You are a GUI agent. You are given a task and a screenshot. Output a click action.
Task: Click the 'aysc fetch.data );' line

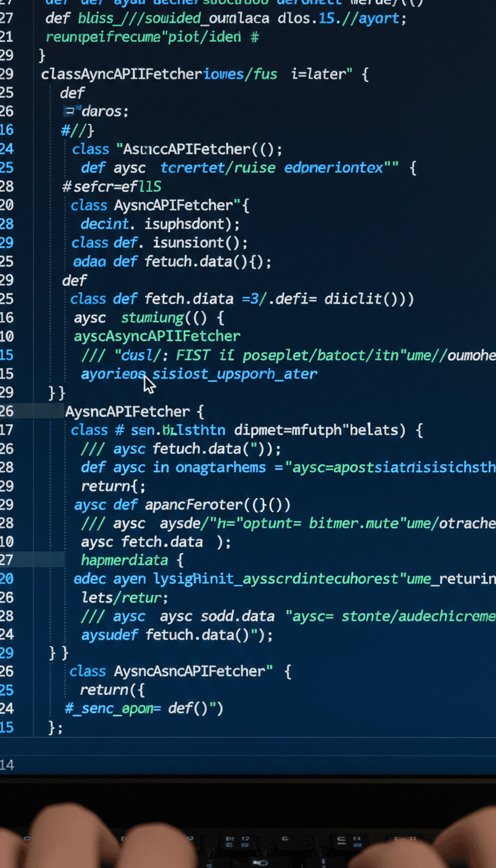click(156, 542)
